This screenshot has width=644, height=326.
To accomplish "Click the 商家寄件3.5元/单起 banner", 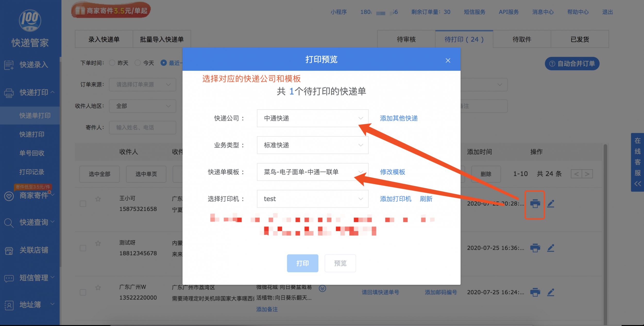I will 111,11.
